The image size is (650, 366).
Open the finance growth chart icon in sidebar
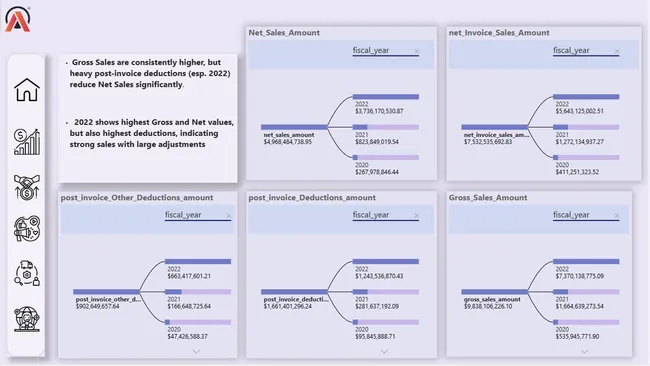point(27,142)
